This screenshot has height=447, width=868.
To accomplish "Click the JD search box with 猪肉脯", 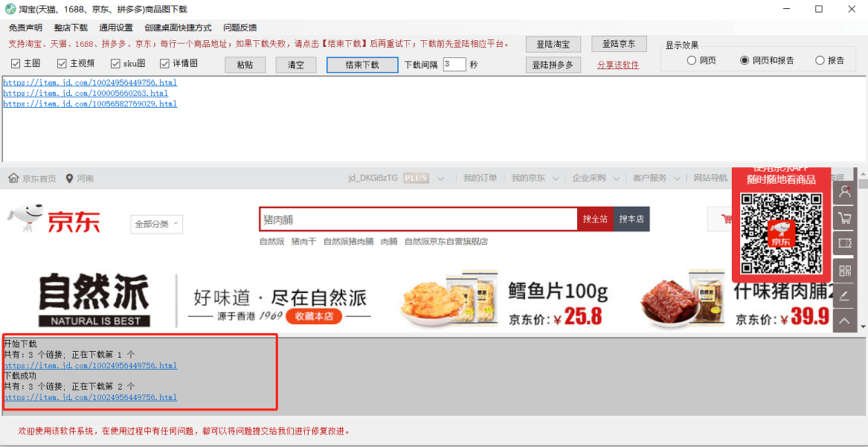I will pyautogui.click(x=419, y=219).
